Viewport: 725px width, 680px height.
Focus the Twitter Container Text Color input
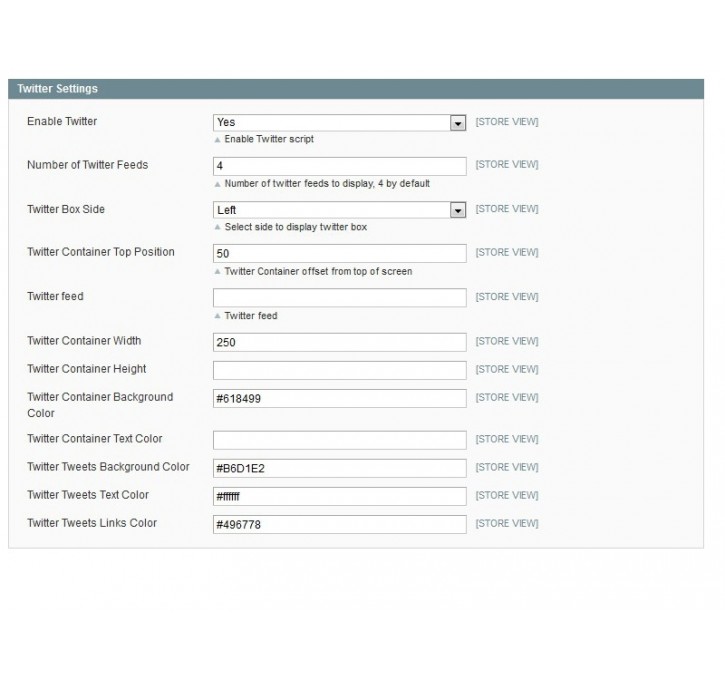pyautogui.click(x=339, y=440)
